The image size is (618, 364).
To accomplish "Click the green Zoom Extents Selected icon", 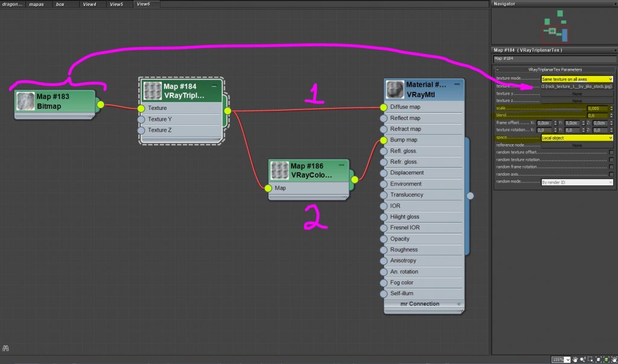I will [x=606, y=360].
